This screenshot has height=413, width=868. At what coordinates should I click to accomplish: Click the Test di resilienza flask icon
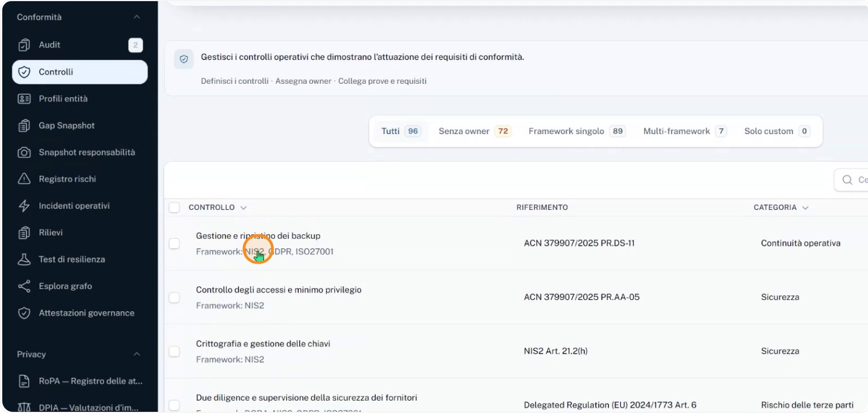pyautogui.click(x=24, y=259)
